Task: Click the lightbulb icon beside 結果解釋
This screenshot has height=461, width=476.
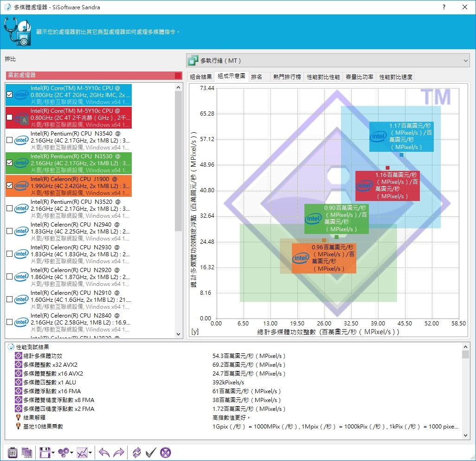Action: [18, 417]
